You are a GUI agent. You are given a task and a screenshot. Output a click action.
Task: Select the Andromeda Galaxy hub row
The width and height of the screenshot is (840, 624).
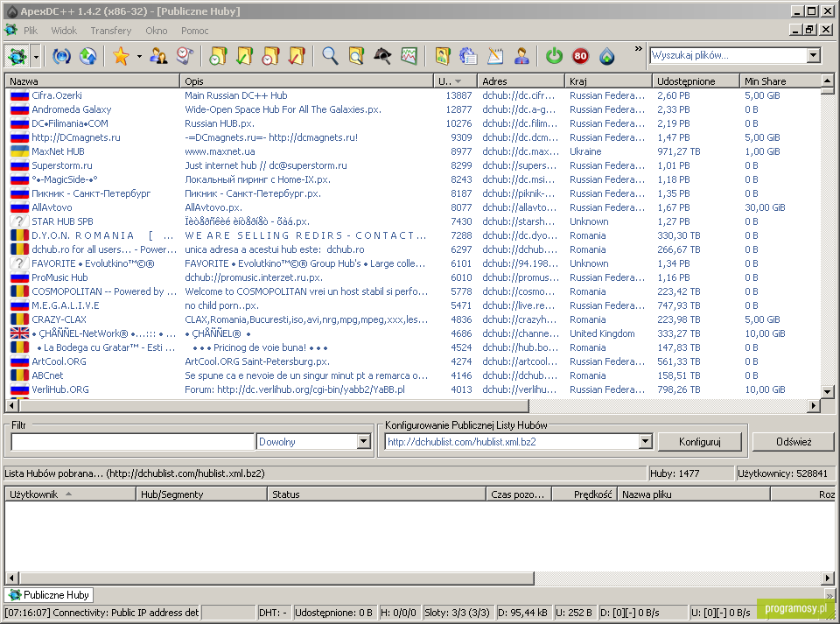[412, 109]
